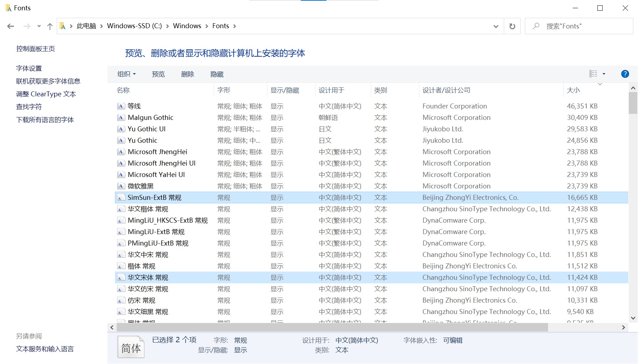Open the address bar history dropdown

tap(496, 26)
